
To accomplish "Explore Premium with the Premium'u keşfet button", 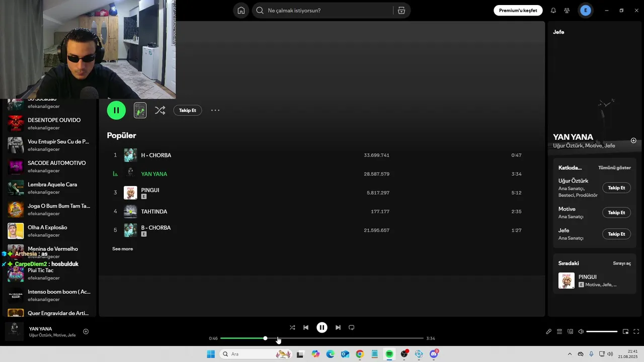I will (518, 11).
